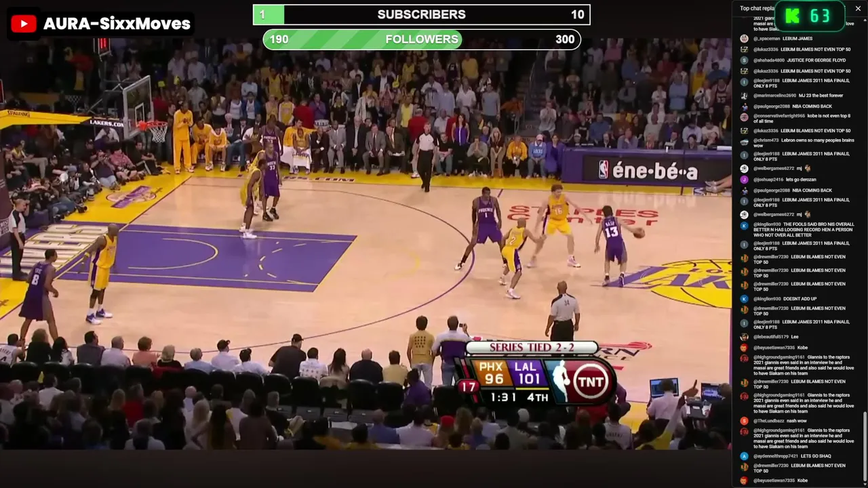This screenshot has height=488, width=868.
Task: Open @aydennelthropp7421 username link
Action: tap(775, 456)
